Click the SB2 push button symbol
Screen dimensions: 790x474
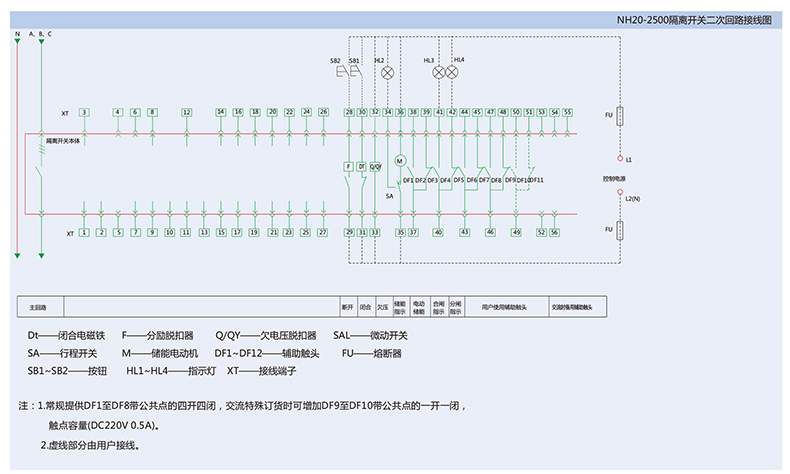point(342,73)
